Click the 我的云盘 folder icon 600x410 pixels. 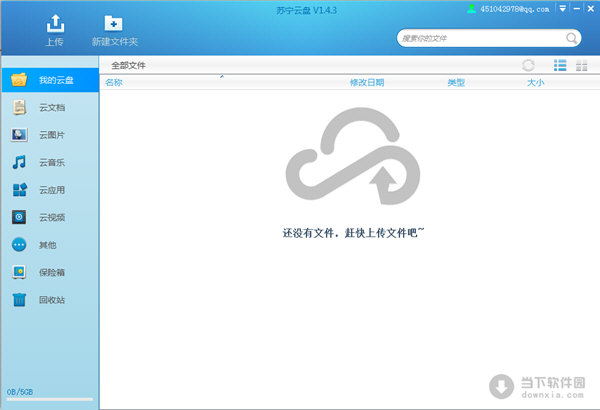coord(19,80)
